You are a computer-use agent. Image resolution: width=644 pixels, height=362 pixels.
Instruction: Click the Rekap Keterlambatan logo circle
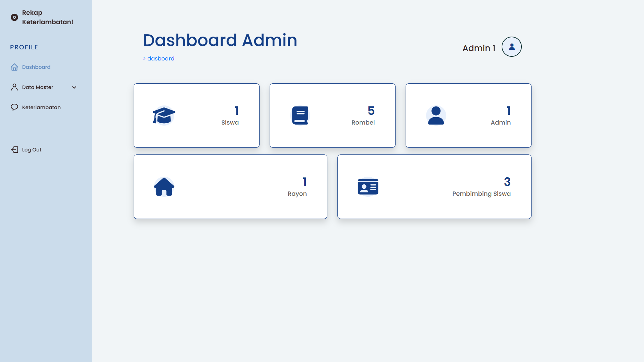[x=14, y=17]
